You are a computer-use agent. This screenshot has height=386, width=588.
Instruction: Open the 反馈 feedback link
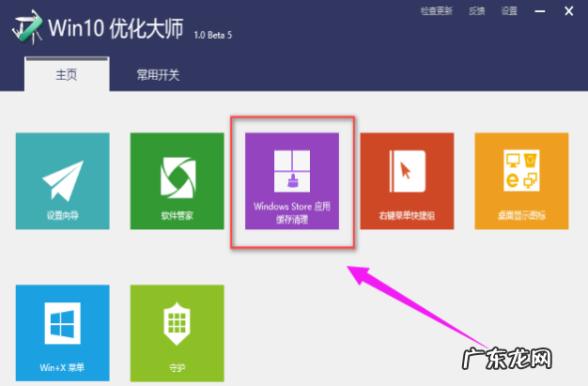(476, 11)
